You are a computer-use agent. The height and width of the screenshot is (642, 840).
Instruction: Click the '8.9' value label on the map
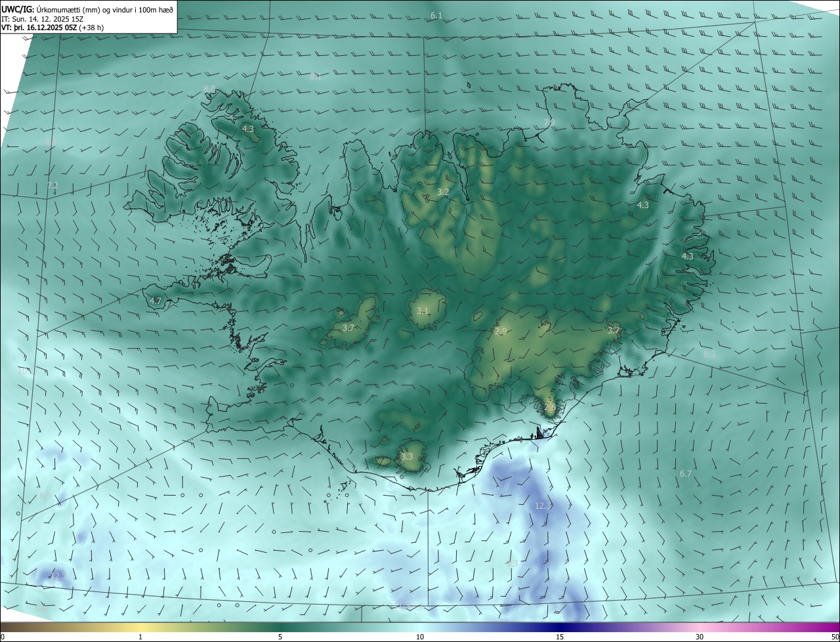pos(45,496)
